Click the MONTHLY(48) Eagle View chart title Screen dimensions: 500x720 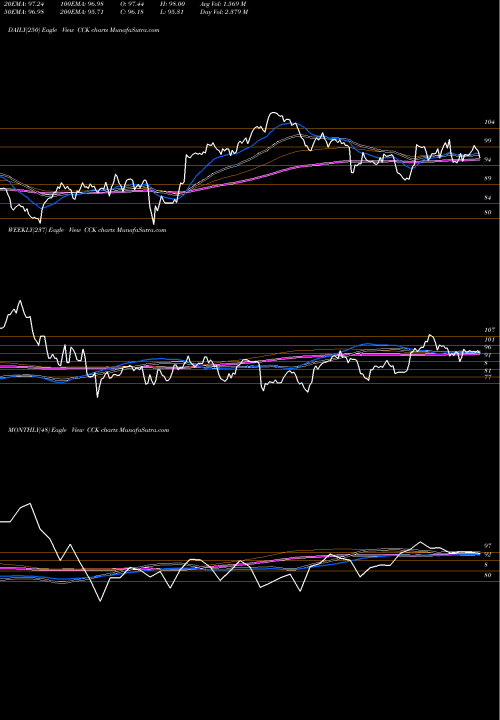pos(89,430)
